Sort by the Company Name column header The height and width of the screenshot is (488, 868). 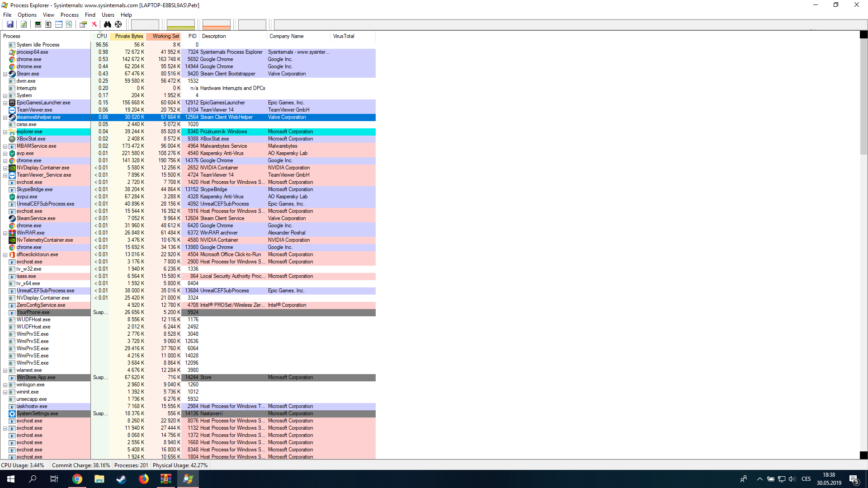299,36
